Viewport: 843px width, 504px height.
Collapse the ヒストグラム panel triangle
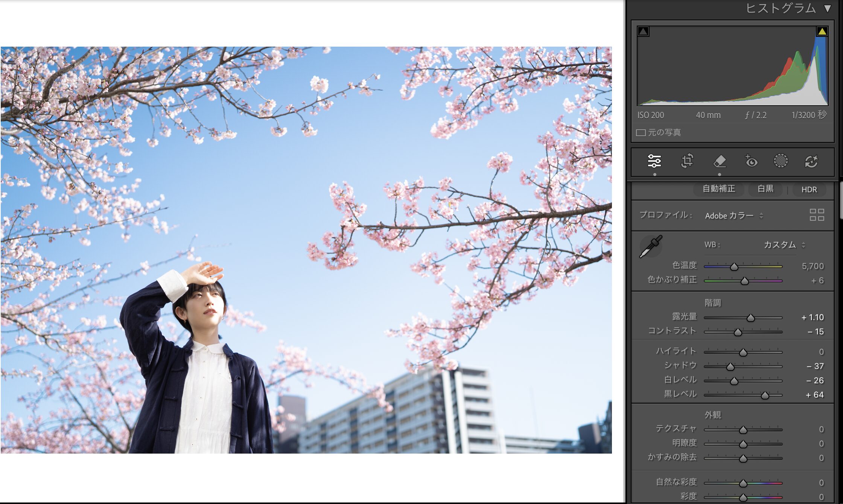[x=827, y=8]
